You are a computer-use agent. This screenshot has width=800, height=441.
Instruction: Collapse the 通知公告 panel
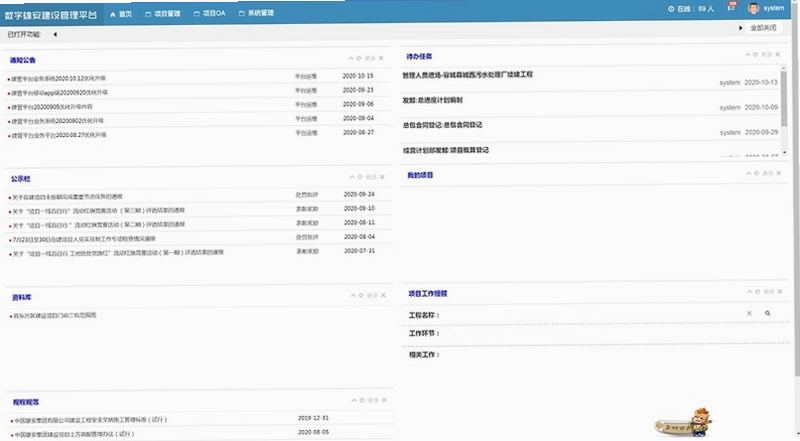click(x=351, y=58)
